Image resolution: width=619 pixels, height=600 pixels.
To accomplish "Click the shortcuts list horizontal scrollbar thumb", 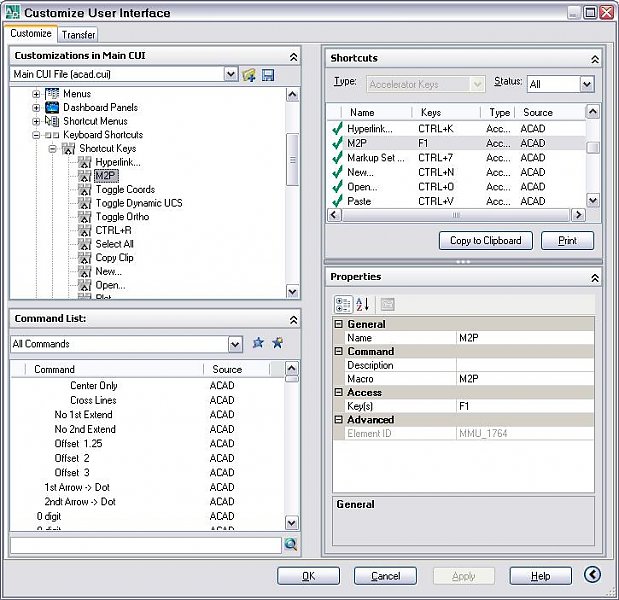I will click(x=456, y=215).
